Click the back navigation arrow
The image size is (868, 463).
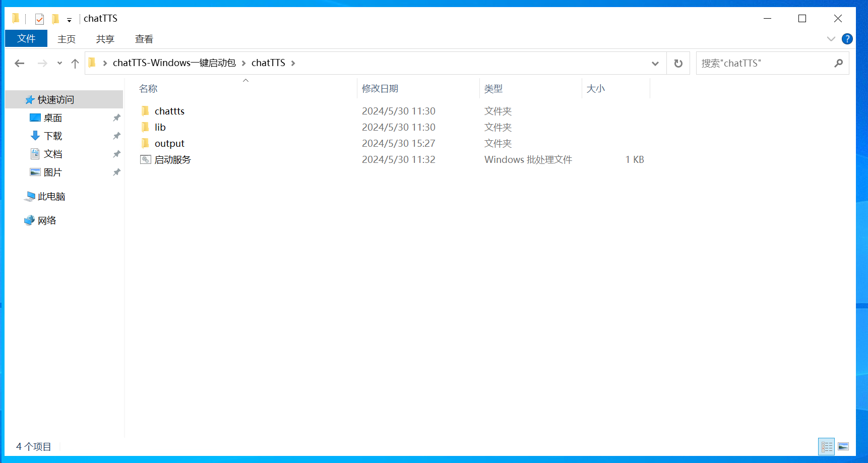20,63
